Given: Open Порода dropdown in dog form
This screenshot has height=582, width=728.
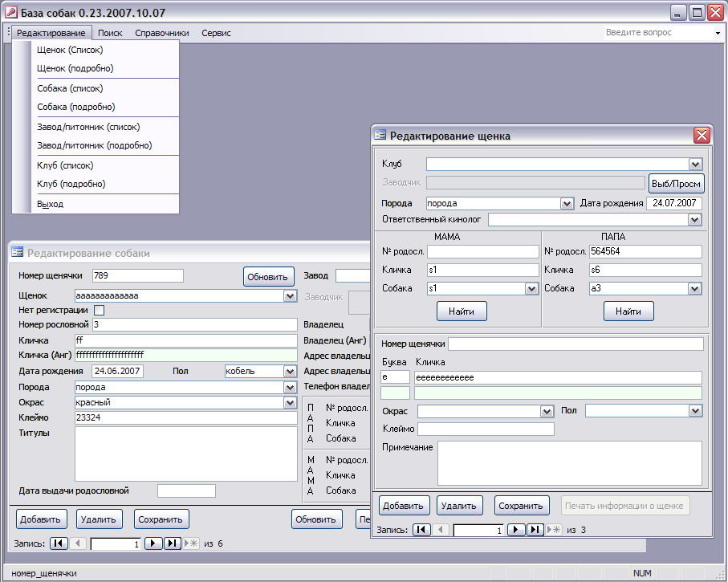Looking at the screenshot, I should [x=291, y=387].
